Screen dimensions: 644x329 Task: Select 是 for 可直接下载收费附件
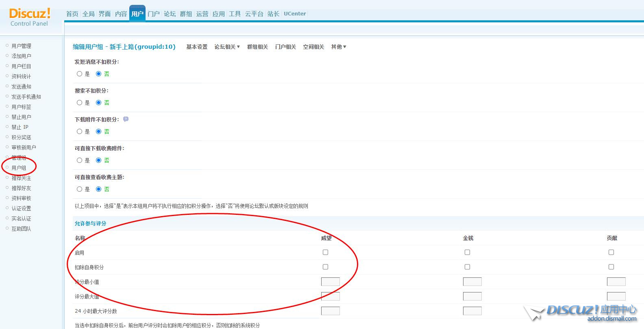point(80,160)
